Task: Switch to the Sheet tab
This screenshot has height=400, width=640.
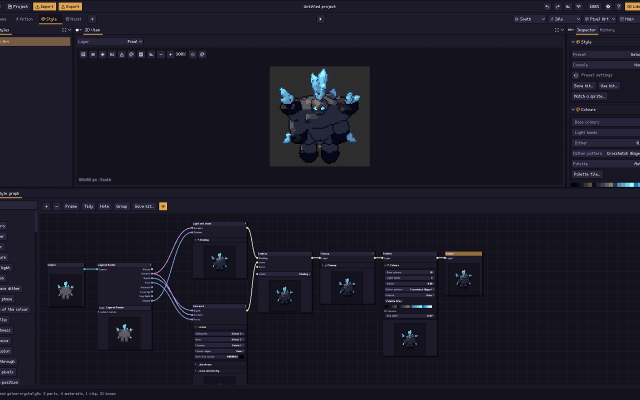Action: point(73,19)
